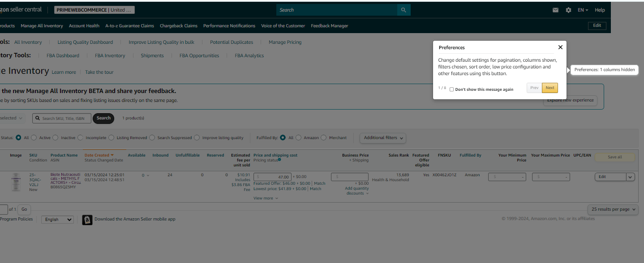Click the Your Minimum Price input field
The width and height of the screenshot is (644, 263).
point(507,177)
